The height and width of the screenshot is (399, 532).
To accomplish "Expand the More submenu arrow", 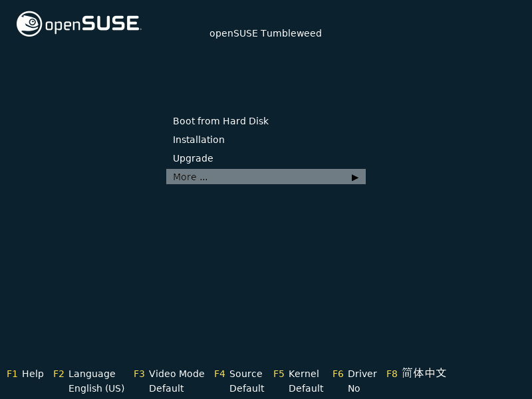I will 354,177.
